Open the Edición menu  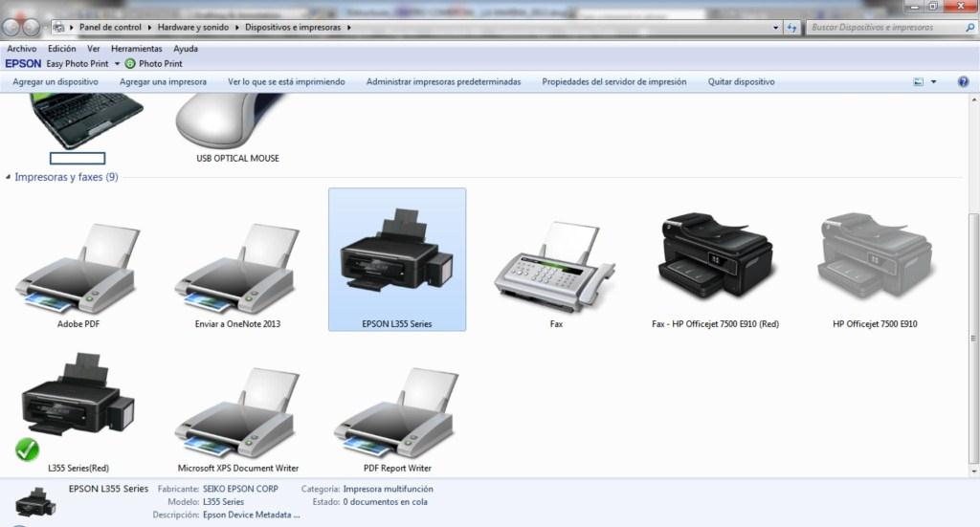pyautogui.click(x=62, y=49)
